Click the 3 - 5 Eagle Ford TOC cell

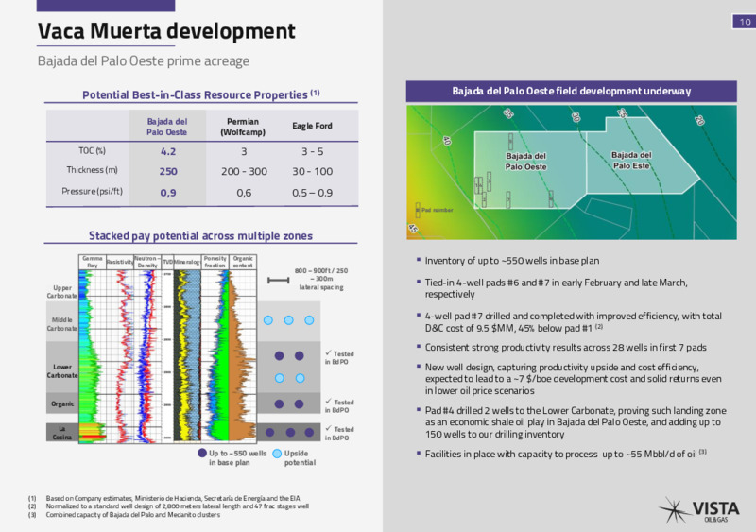[313, 152]
